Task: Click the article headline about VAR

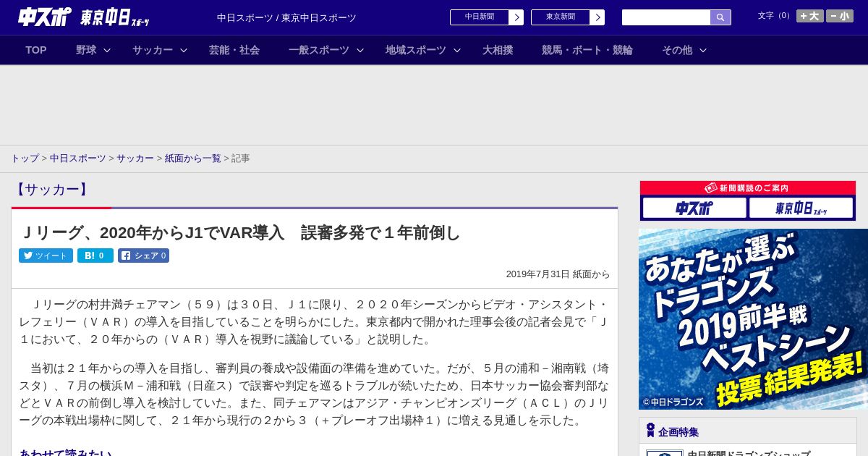Action: click(x=239, y=232)
